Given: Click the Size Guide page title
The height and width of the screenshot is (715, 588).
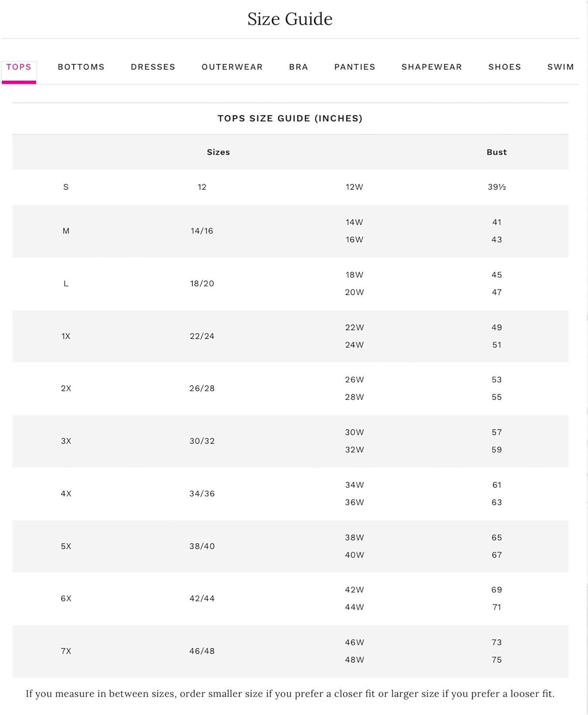Looking at the screenshot, I should pyautogui.click(x=290, y=19).
